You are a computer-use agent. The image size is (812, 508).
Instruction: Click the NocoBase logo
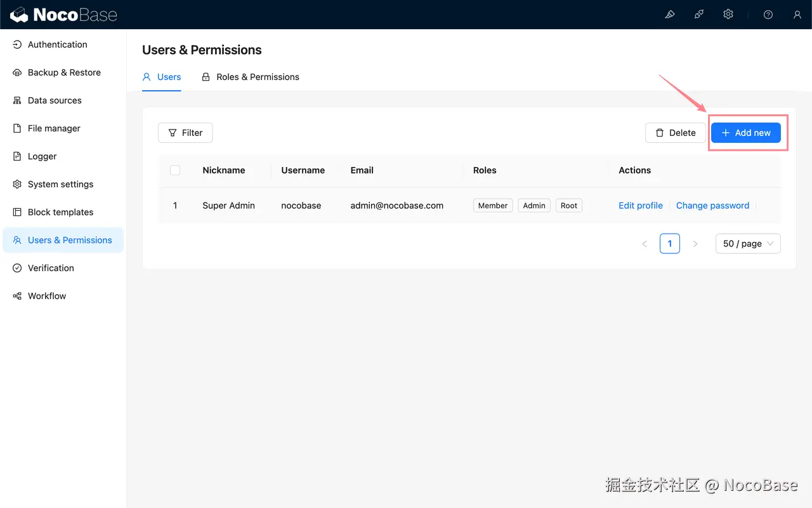(63, 15)
